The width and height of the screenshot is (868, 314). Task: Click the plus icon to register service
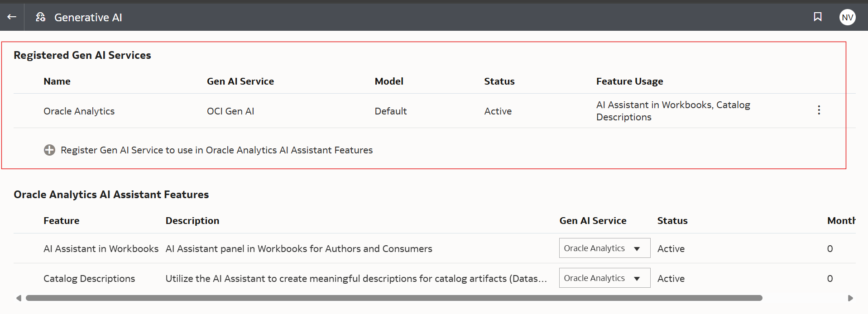coord(49,150)
